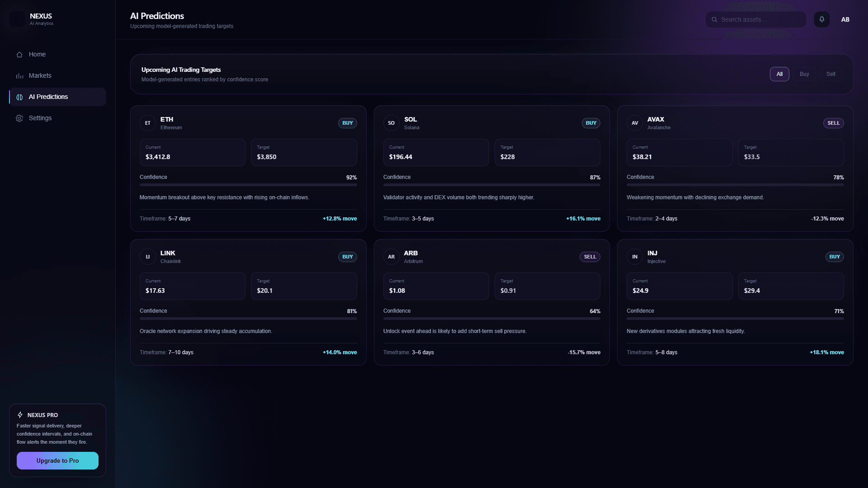Viewport: 868px width, 488px height.
Task: Click ARB current price $1.08
Action: coord(397,291)
